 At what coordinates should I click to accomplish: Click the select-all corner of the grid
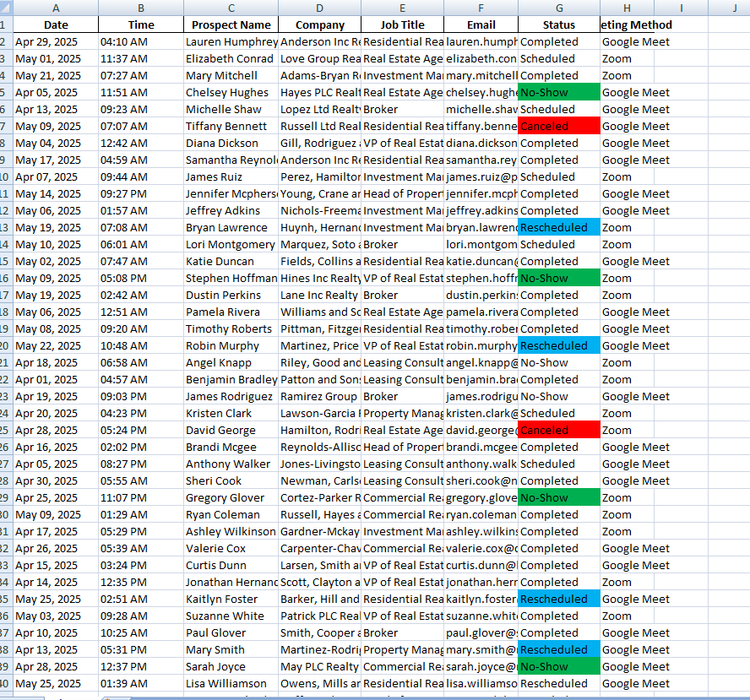6,8
